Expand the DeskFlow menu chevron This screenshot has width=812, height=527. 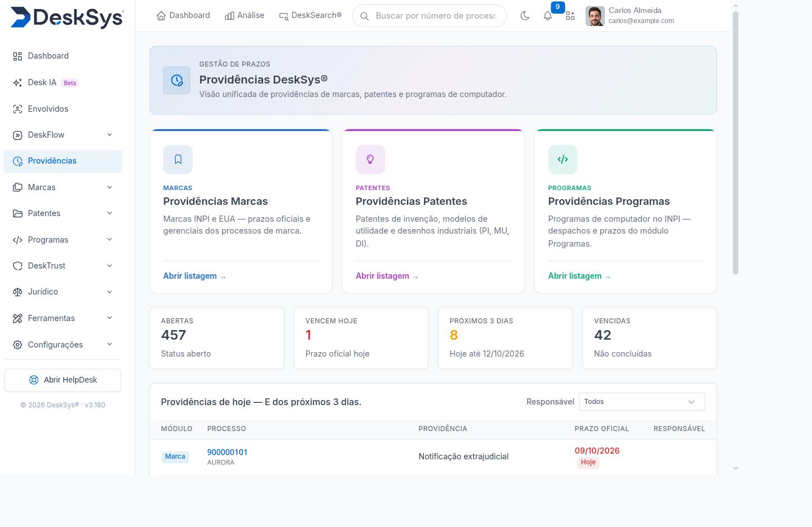pyautogui.click(x=110, y=135)
